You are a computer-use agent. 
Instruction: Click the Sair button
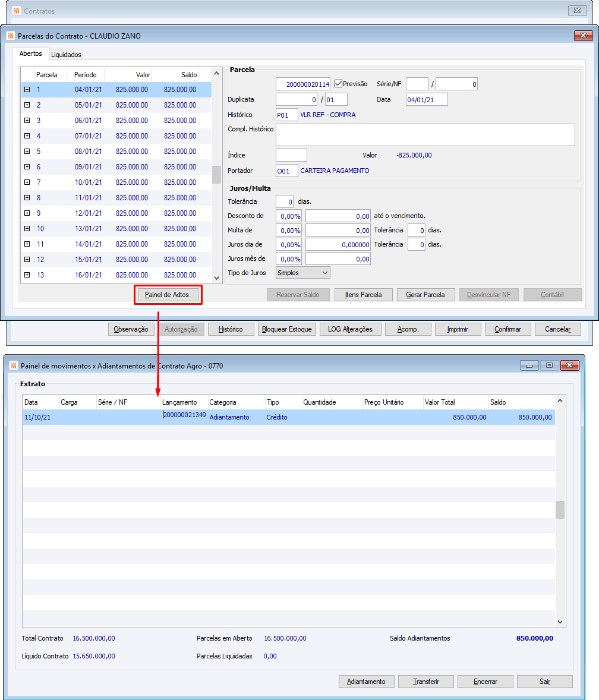pyautogui.click(x=545, y=682)
